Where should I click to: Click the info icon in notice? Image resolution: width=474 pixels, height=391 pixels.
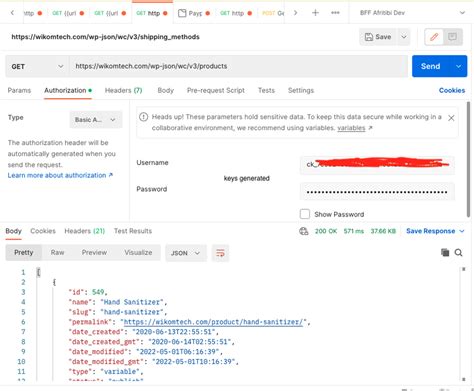(x=143, y=117)
